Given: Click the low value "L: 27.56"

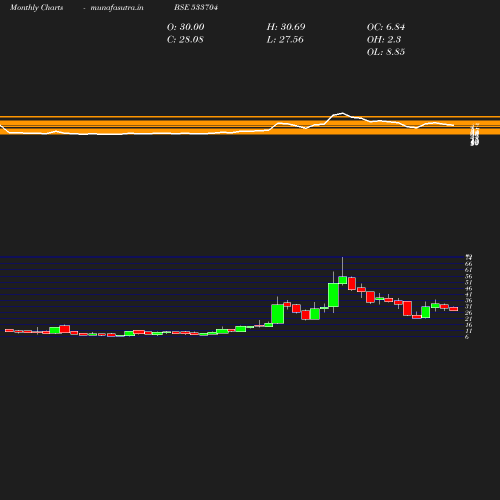Looking at the screenshot, I should [x=285, y=39].
